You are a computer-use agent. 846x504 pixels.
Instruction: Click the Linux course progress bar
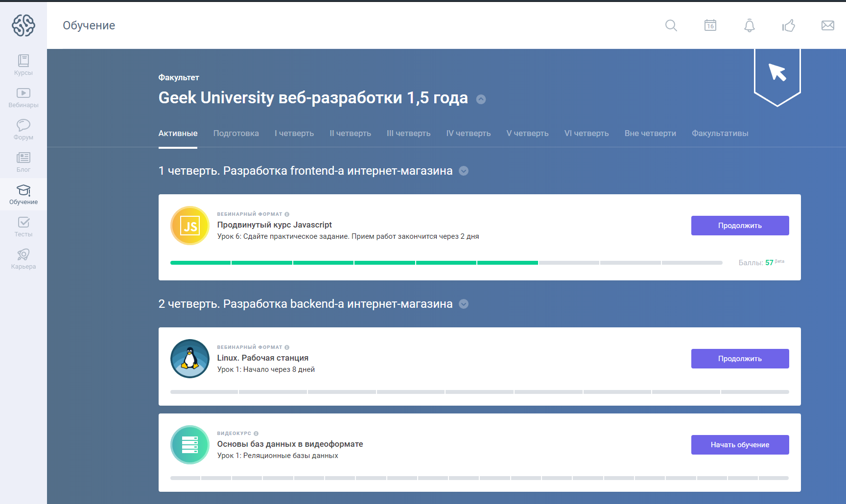coord(480,392)
